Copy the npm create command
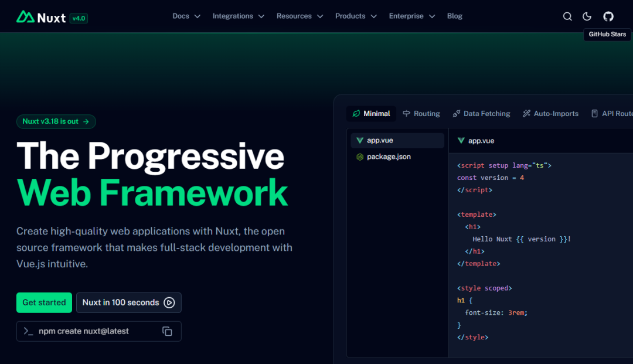 point(167,331)
